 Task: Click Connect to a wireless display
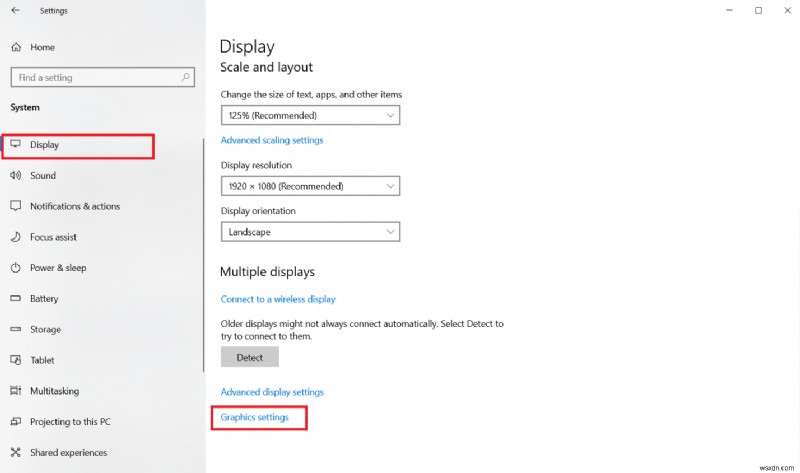click(x=278, y=299)
